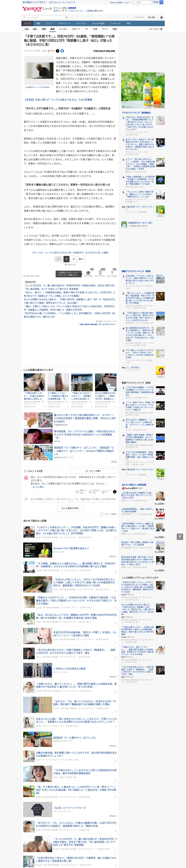Open the エンタメ category tab
This screenshot has height=868, width=186.
[x=63, y=29]
